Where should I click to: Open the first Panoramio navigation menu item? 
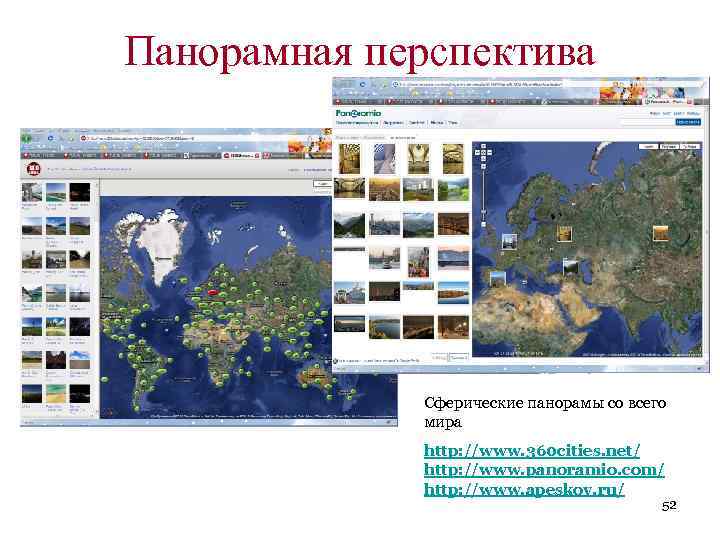pos(357,123)
